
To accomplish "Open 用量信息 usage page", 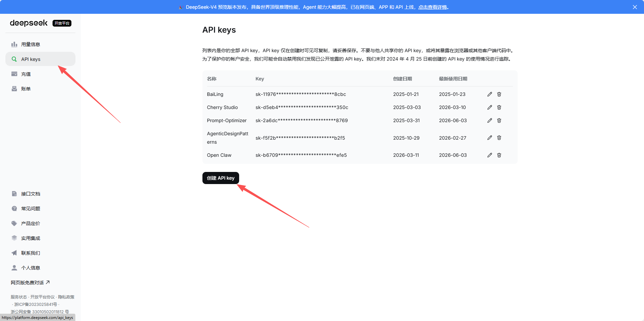I will pos(40,44).
